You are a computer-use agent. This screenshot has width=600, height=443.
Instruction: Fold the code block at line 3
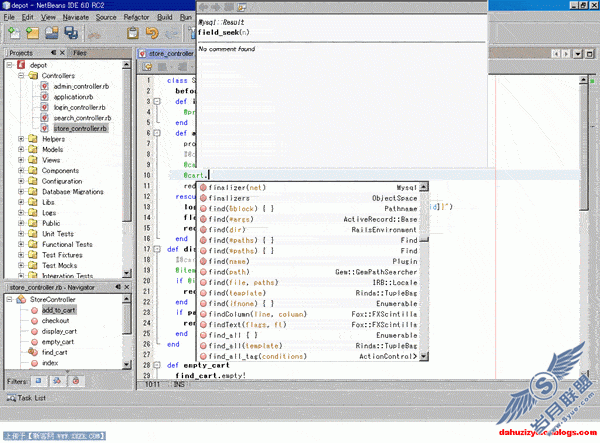[x=157, y=101]
